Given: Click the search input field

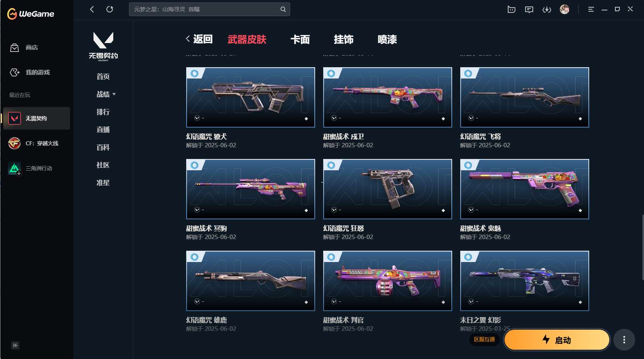Looking at the screenshot, I should point(205,9).
